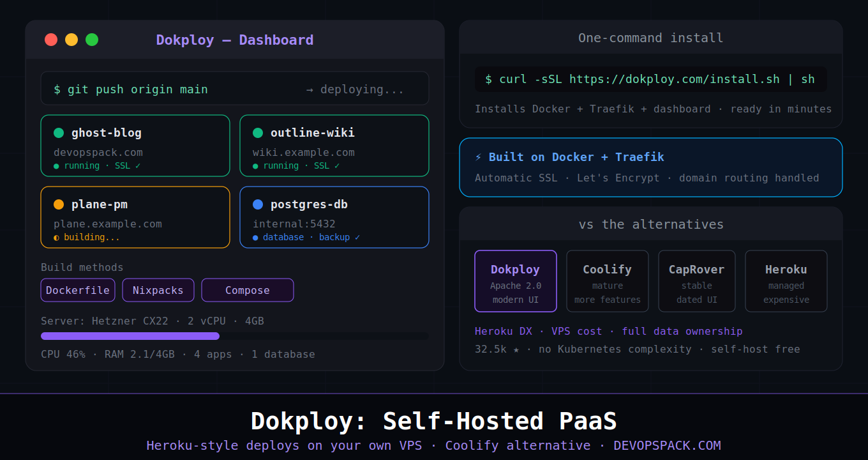Click the orange status dot beside plane-pm
This screenshot has width=868, height=460.
click(59, 204)
